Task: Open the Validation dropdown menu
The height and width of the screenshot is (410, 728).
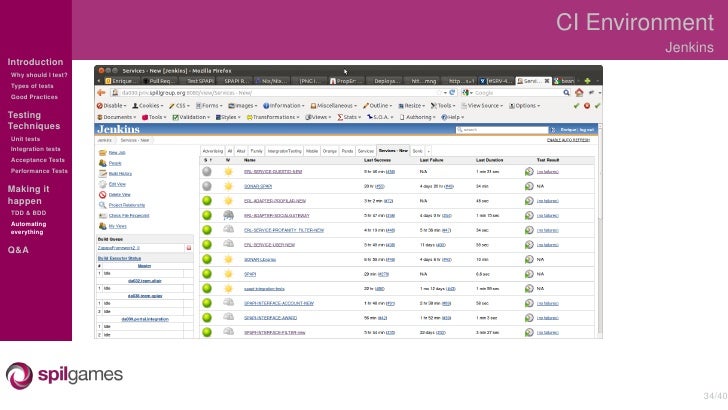Action: point(190,117)
